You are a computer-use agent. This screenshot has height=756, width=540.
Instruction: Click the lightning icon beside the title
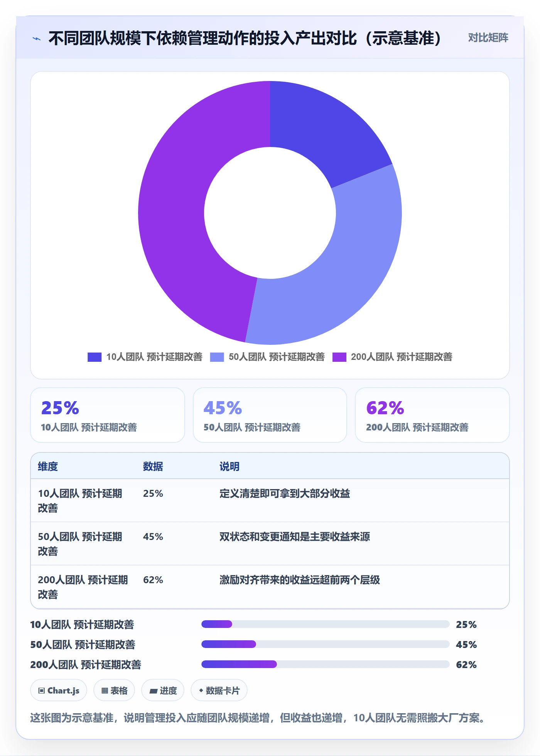(37, 39)
